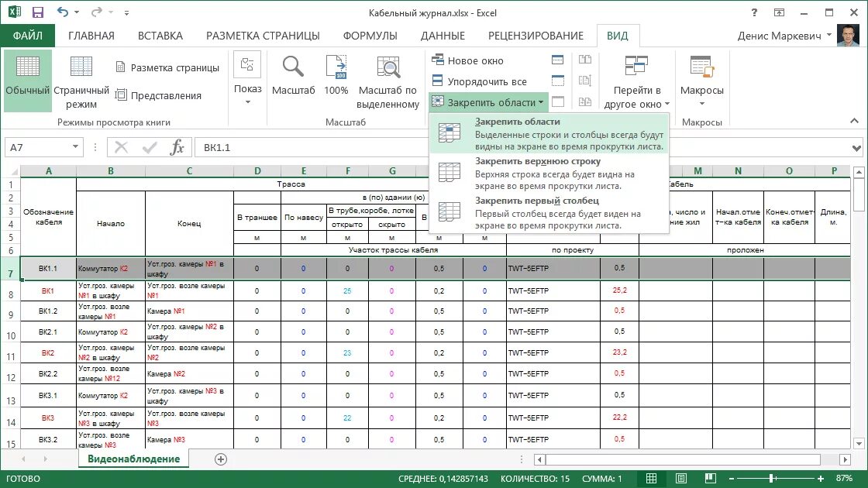Open the ДАННЫЕ tab
Screen dimensions: 868x488
click(443, 36)
